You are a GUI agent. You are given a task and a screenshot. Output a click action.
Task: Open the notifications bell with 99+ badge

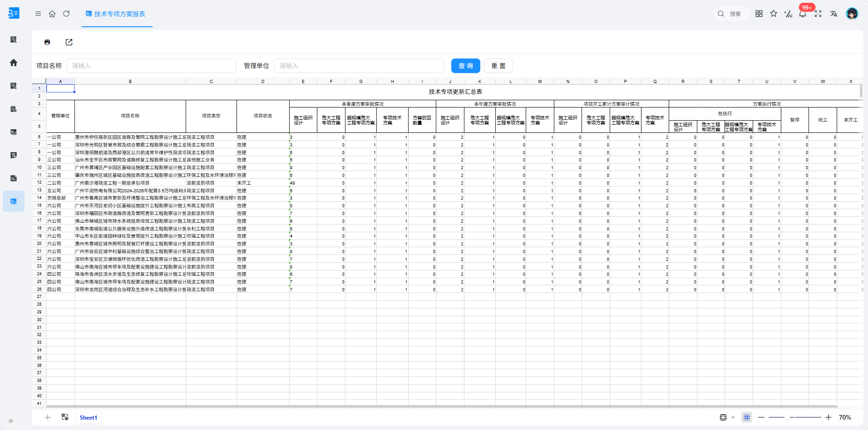point(803,14)
